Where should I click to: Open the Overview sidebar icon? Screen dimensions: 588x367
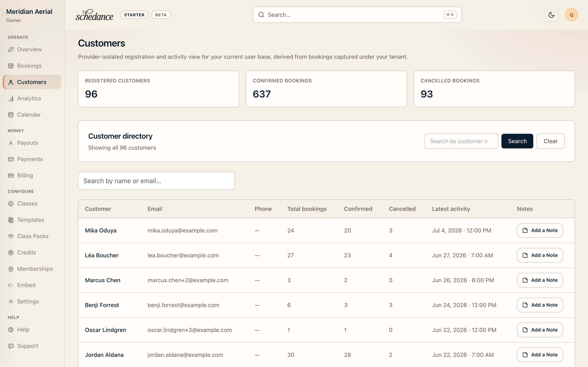[11, 50]
